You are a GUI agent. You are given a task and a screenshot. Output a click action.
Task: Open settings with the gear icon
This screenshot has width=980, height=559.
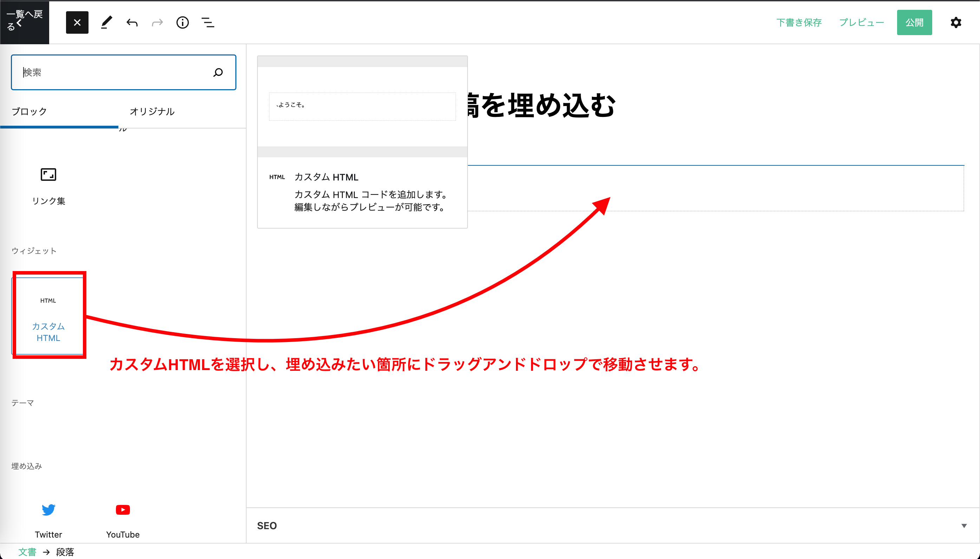pos(955,23)
